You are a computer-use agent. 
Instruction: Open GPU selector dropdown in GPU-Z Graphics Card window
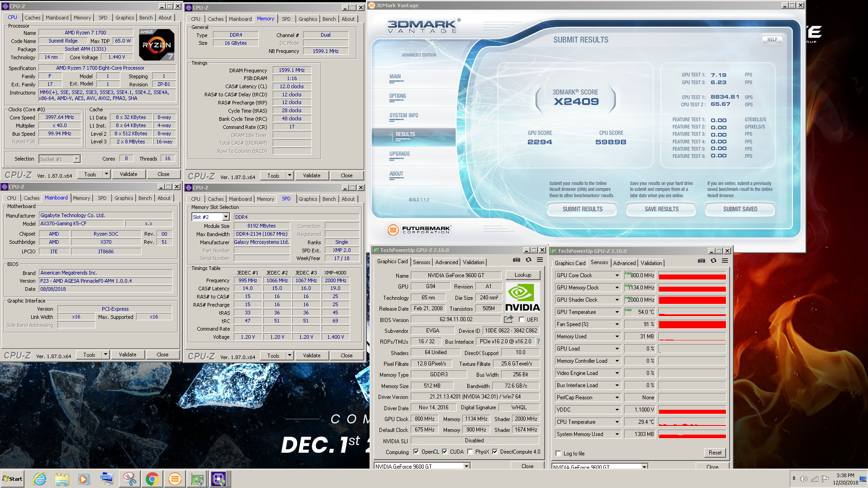[x=466, y=466]
